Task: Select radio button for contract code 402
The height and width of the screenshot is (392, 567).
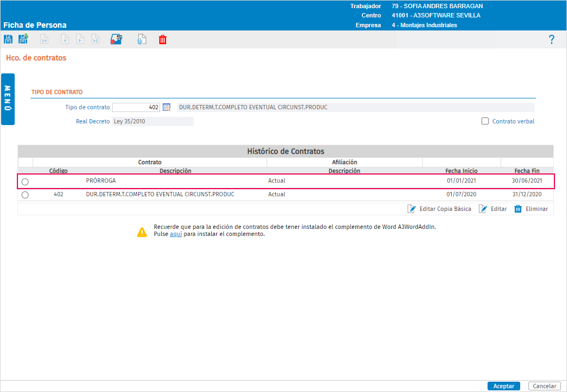Action: click(x=25, y=195)
